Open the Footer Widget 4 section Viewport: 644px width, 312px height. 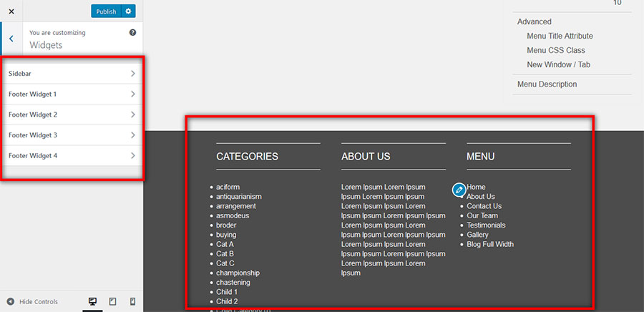(x=72, y=155)
